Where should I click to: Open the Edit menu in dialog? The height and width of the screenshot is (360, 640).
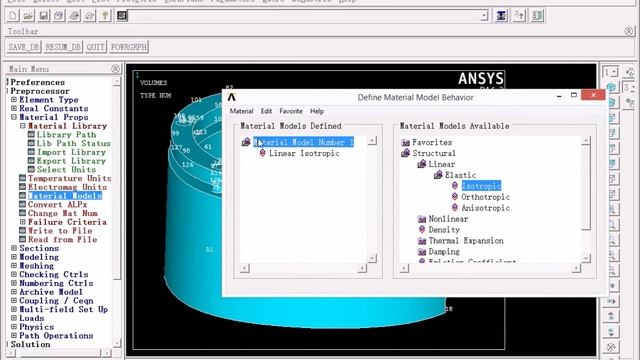tap(266, 111)
